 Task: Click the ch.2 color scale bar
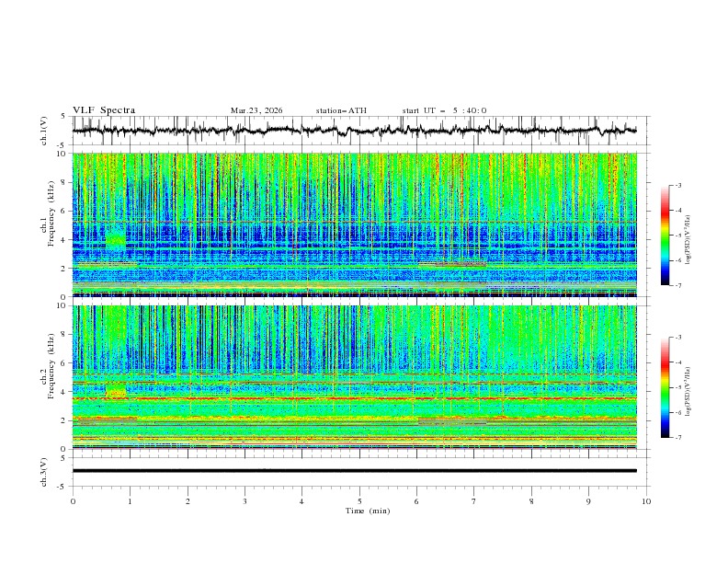coord(665,387)
